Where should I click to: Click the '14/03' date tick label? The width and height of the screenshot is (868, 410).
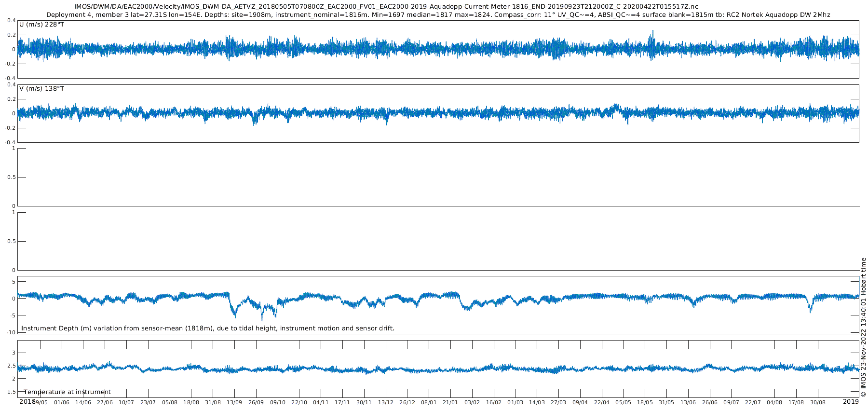coord(537,402)
